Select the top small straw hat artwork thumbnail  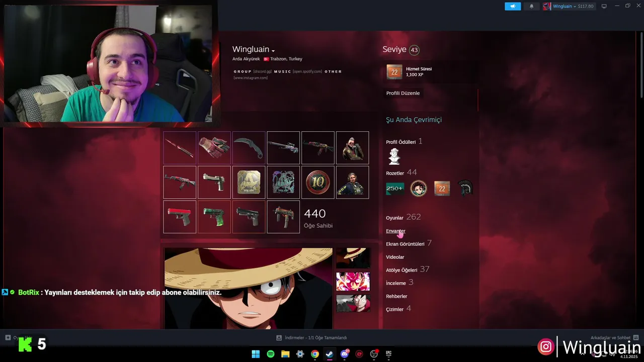(x=353, y=257)
